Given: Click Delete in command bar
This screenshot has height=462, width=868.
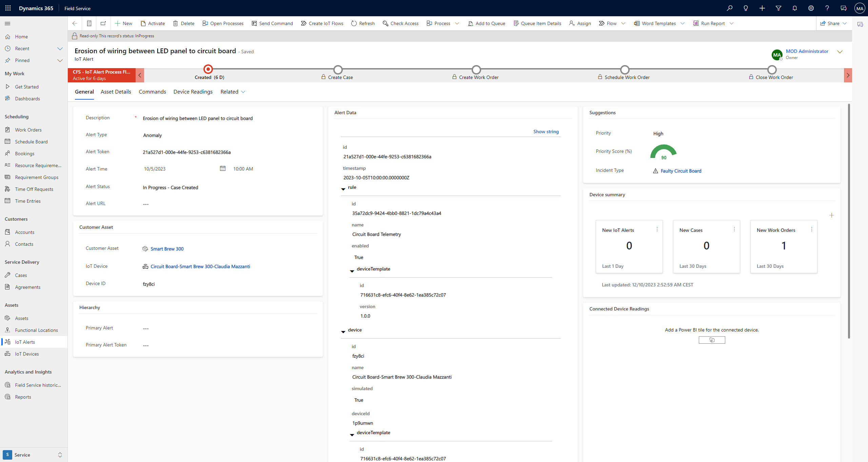Looking at the screenshot, I should coord(183,23).
